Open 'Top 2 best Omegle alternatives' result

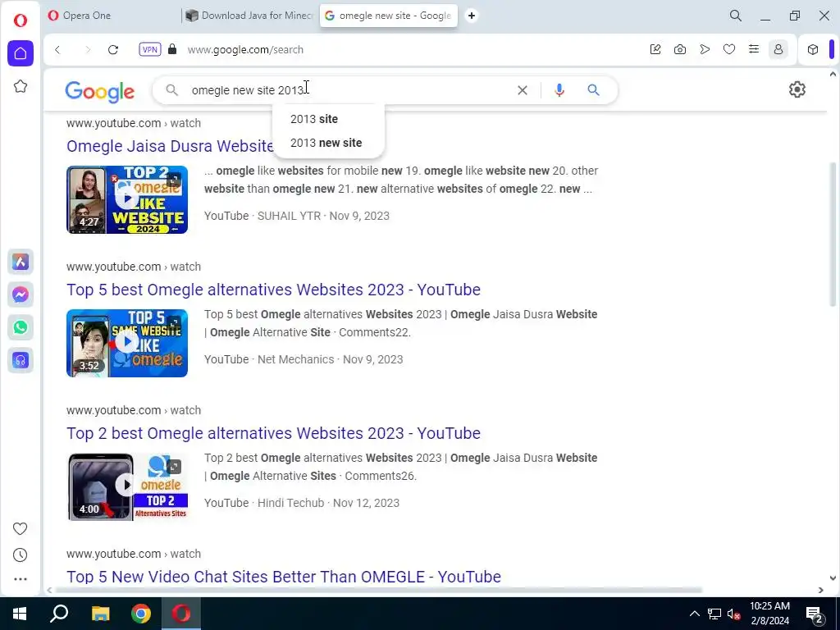(273, 433)
